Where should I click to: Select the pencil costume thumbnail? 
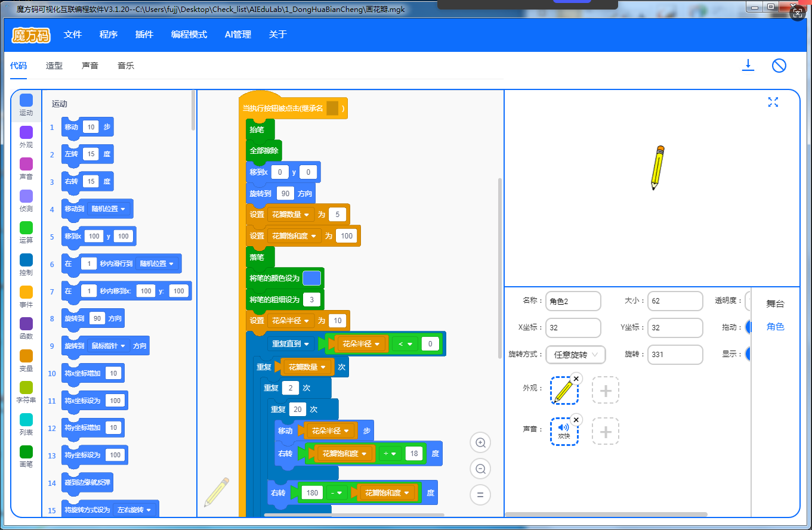click(564, 391)
